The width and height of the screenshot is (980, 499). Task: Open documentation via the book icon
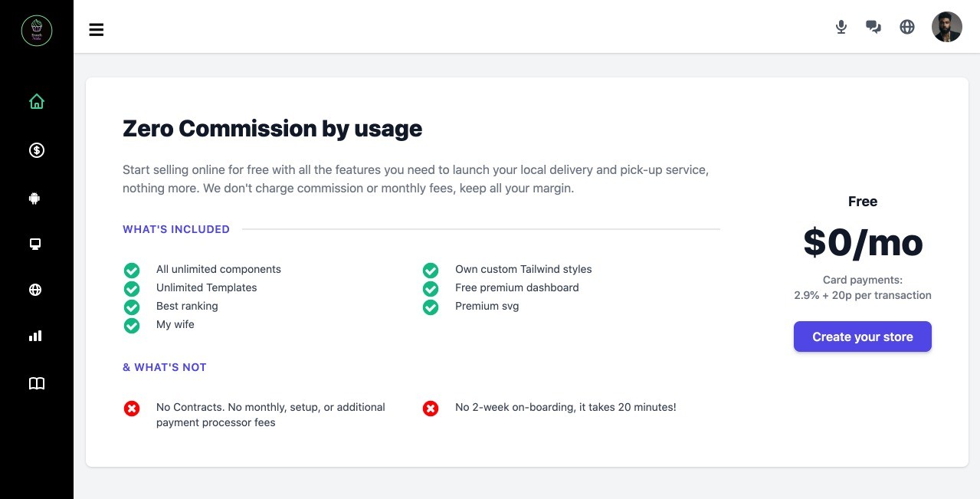pos(36,383)
